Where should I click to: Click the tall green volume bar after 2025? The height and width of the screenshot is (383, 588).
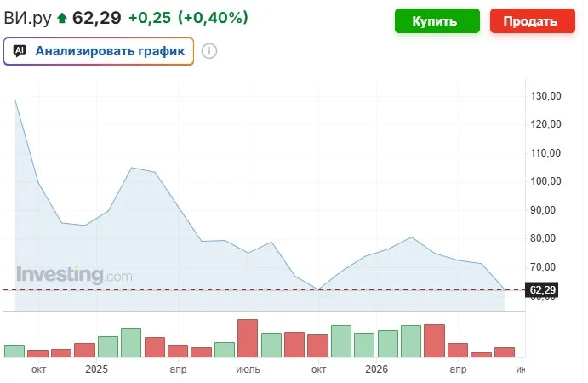coord(131,343)
